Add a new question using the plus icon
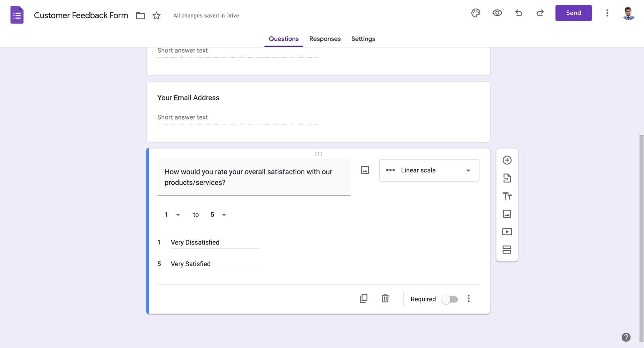 (507, 160)
